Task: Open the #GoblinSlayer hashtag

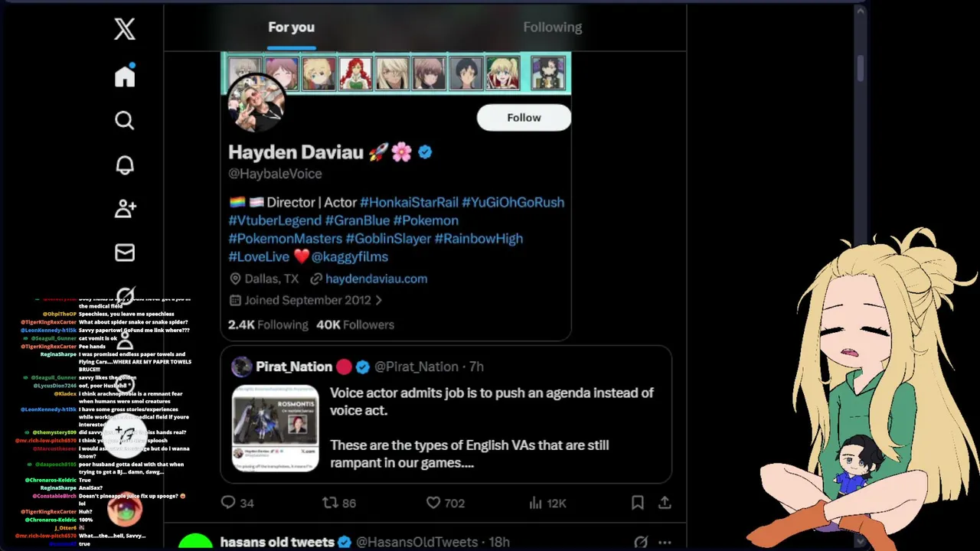Action: point(388,239)
